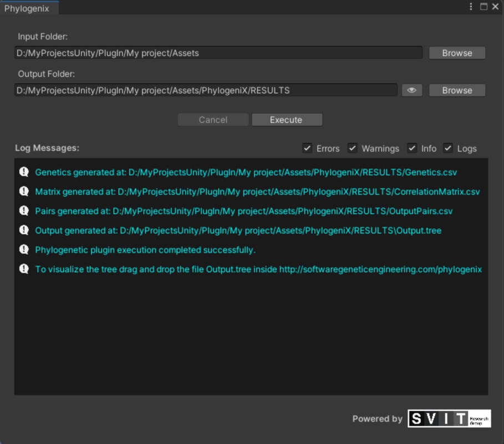Uncheck the Errors filter checkbox
Screen dimensions: 504x444
pos(307,148)
